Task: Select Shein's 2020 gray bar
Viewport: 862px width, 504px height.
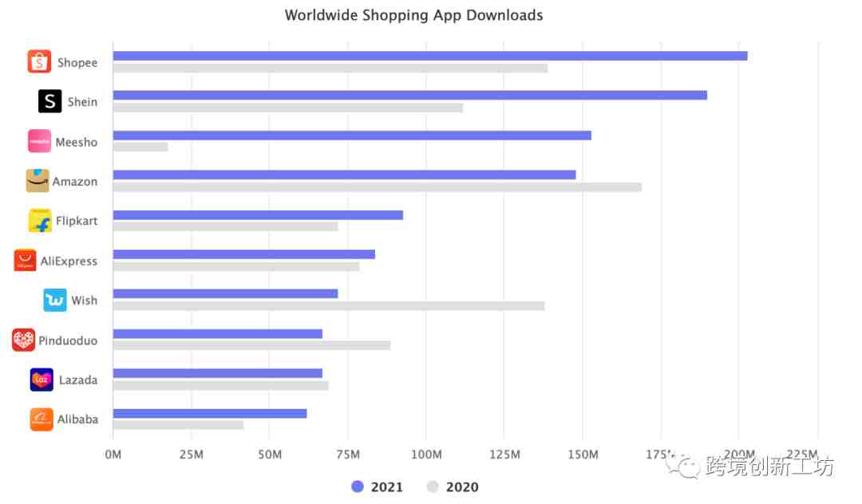Action: click(x=287, y=108)
